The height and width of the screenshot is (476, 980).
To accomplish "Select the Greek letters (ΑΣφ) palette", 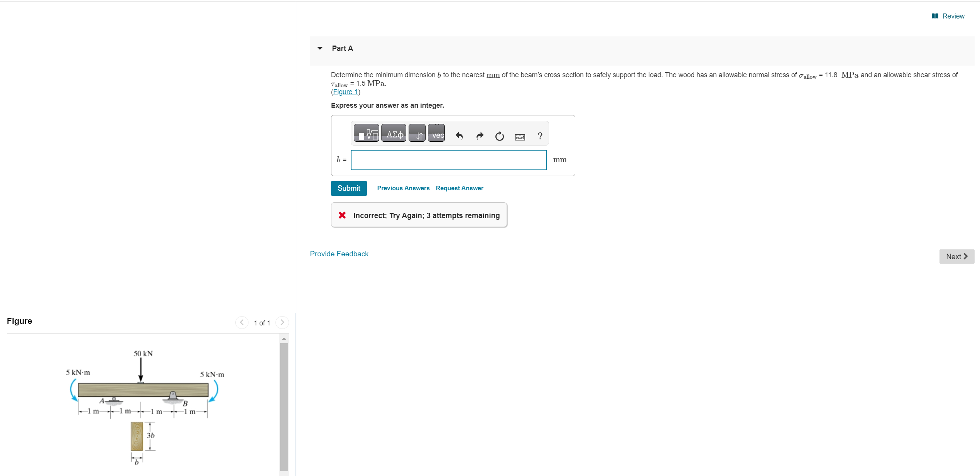I will point(393,133).
